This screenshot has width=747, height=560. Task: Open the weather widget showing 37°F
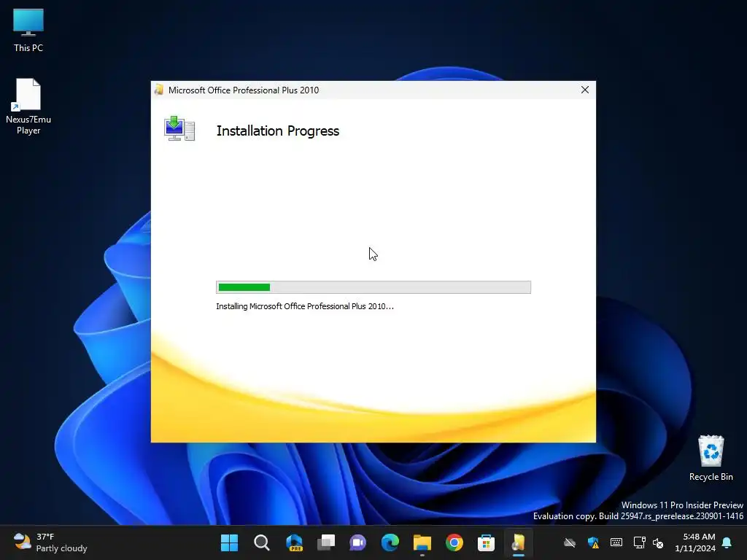point(50,542)
